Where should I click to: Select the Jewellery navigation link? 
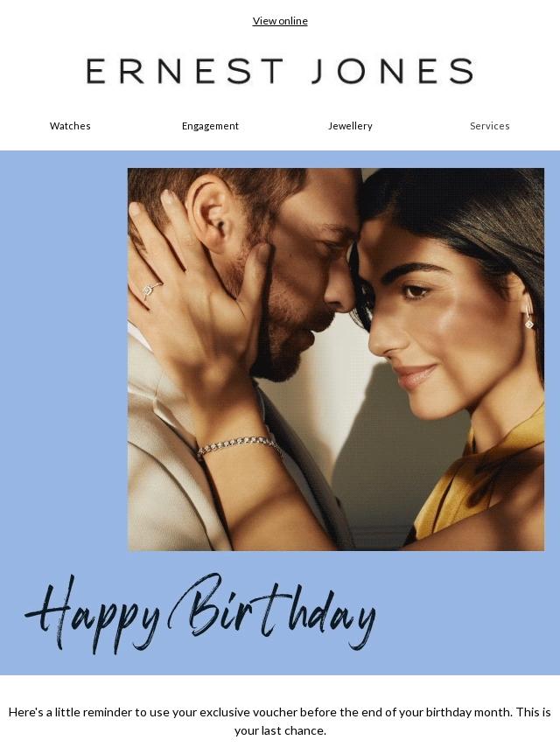tap(350, 126)
